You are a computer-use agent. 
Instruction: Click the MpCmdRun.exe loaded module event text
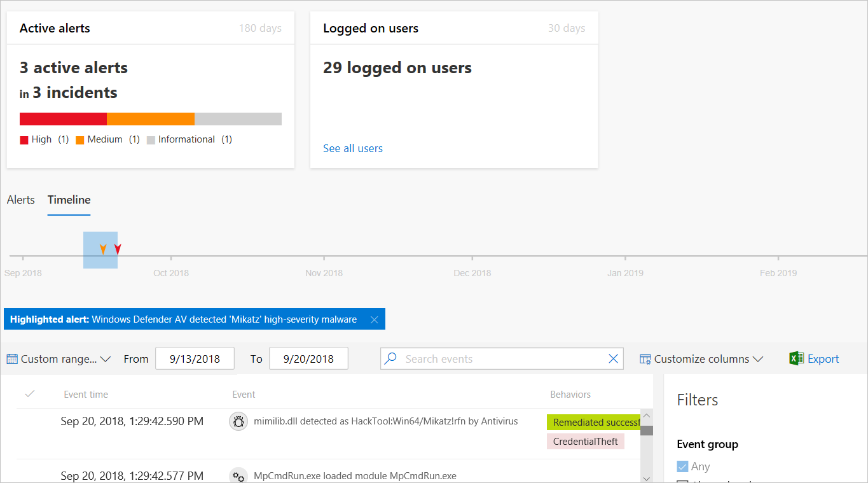click(355, 475)
